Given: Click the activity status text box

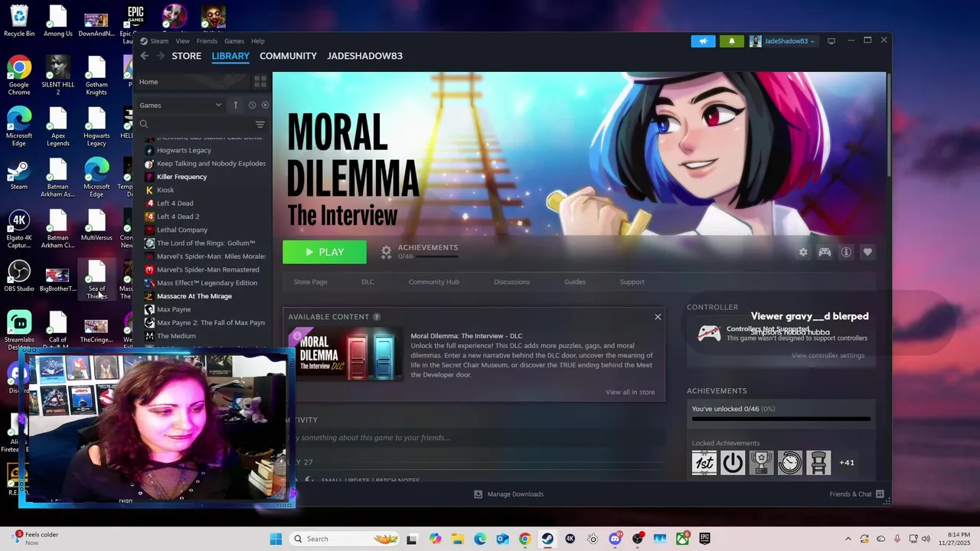Looking at the screenshot, I should [x=475, y=438].
